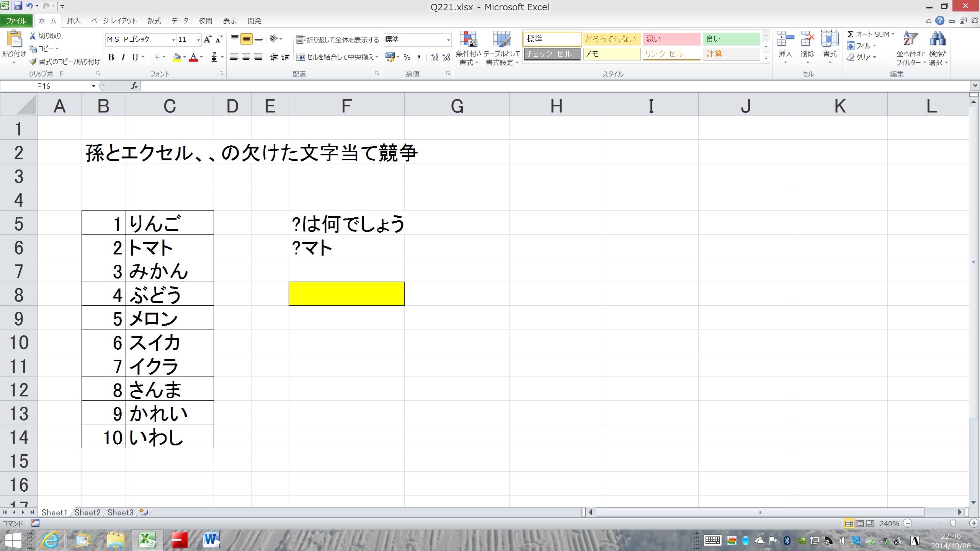Click the fill color bucket icon
The image size is (980, 551).
pyautogui.click(x=176, y=57)
